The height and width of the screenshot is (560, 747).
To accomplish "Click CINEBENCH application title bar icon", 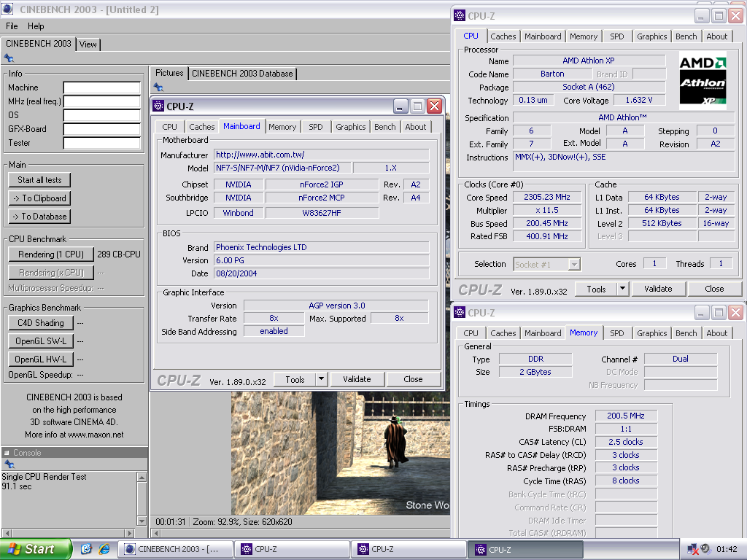I will point(8,9).
